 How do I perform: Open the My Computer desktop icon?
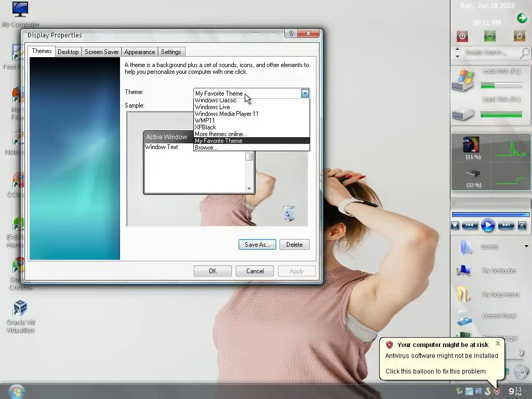click(20, 14)
